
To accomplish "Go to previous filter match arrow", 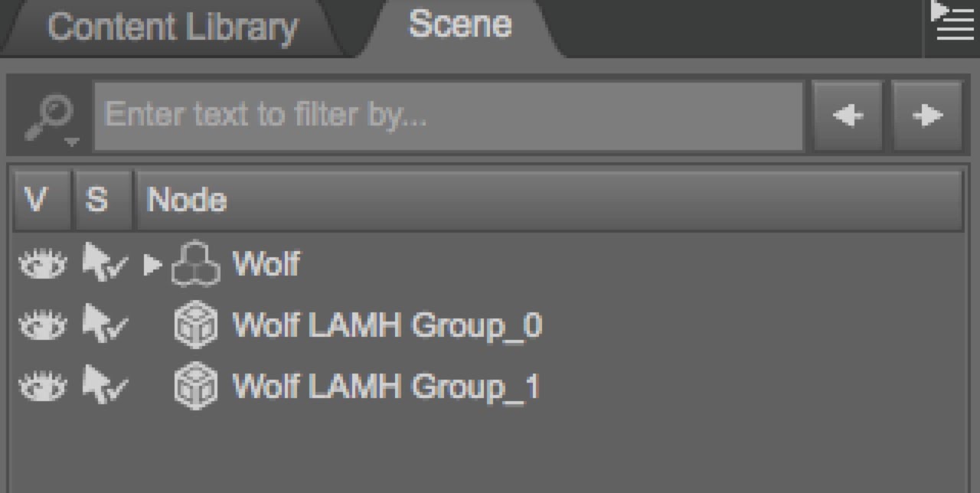I will [848, 116].
